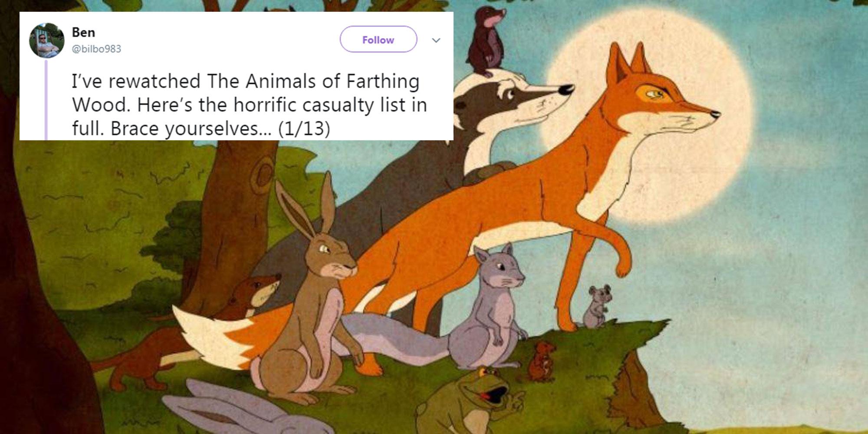Click the @bilbo983 handle
This screenshot has width=868, height=434.
(96, 49)
